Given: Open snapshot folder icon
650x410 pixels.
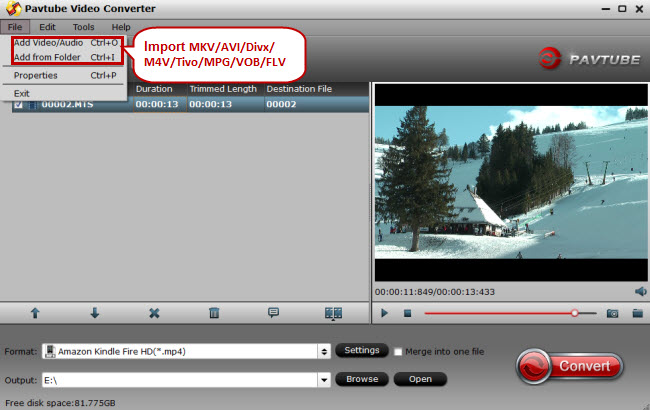Looking at the screenshot, I should pos(638,313).
